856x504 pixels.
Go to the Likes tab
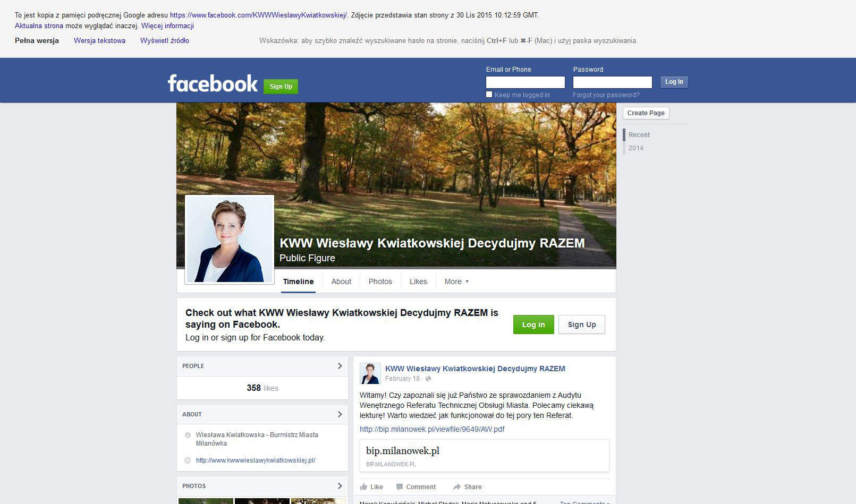(418, 281)
